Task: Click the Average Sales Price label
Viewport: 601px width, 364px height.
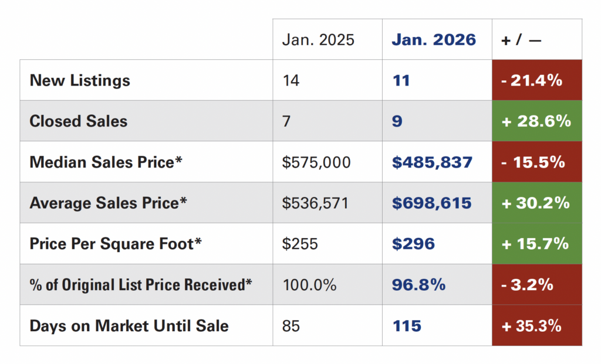Action: pyautogui.click(x=108, y=203)
